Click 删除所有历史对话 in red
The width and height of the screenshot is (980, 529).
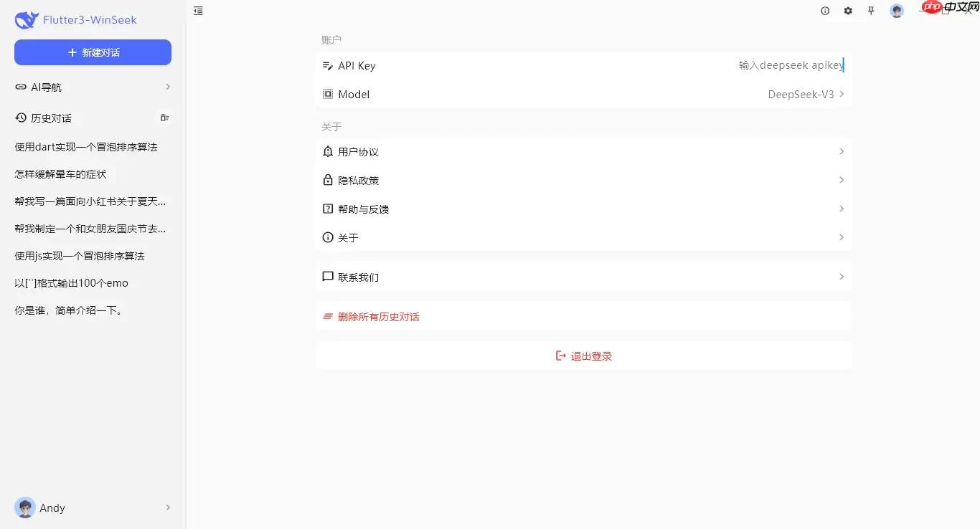[378, 316]
